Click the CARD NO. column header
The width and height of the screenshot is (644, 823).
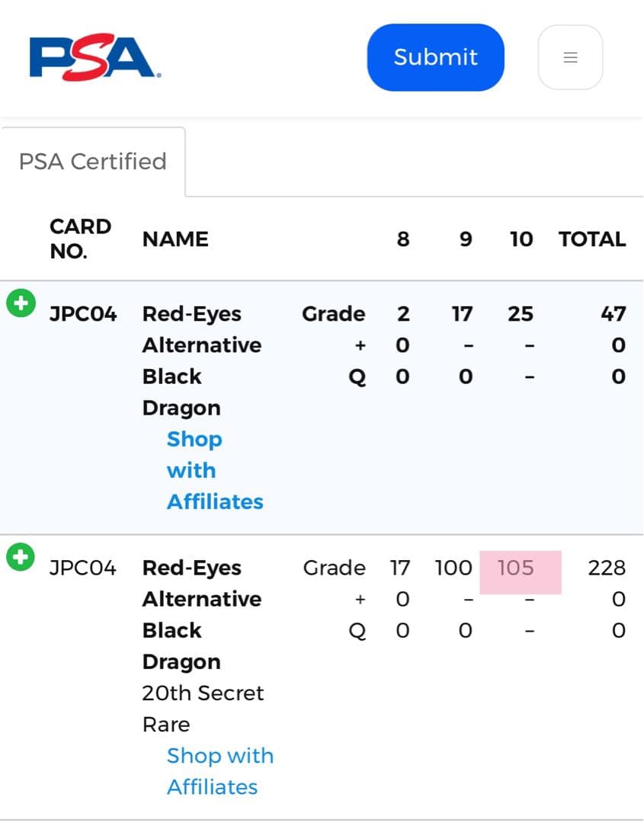click(x=80, y=239)
